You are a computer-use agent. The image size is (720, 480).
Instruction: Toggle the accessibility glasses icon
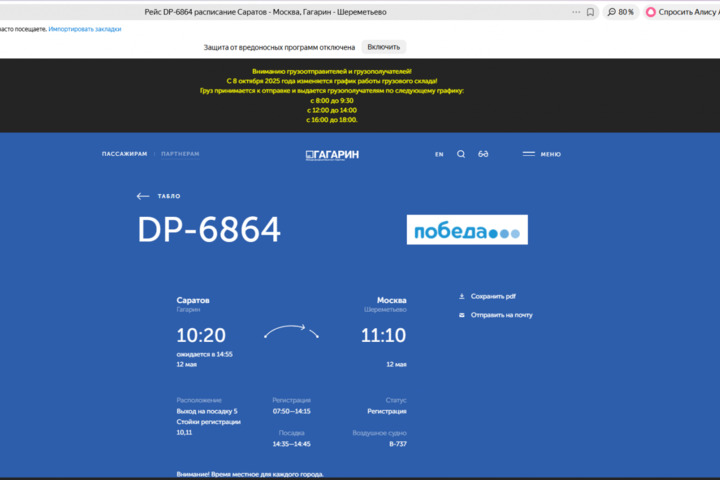point(483,154)
